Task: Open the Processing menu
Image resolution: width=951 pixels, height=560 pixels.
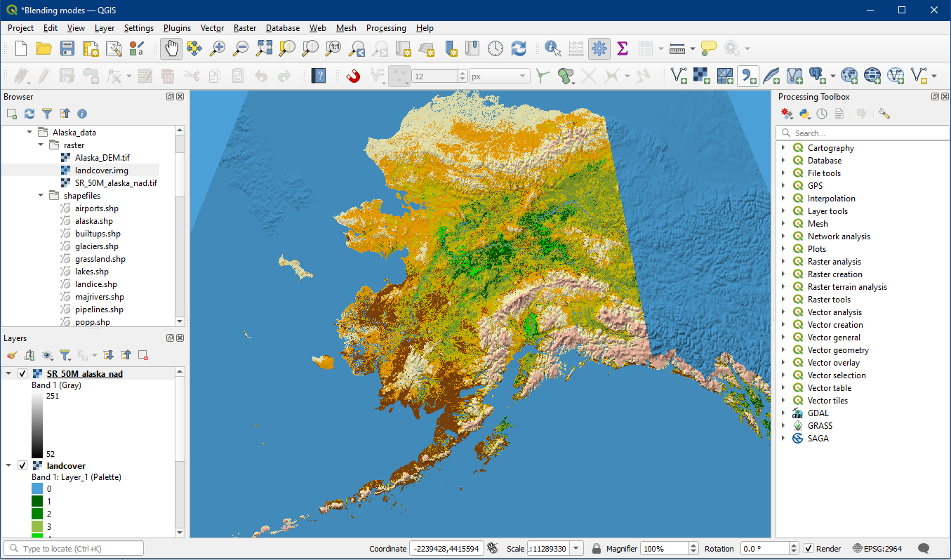Action: [385, 28]
